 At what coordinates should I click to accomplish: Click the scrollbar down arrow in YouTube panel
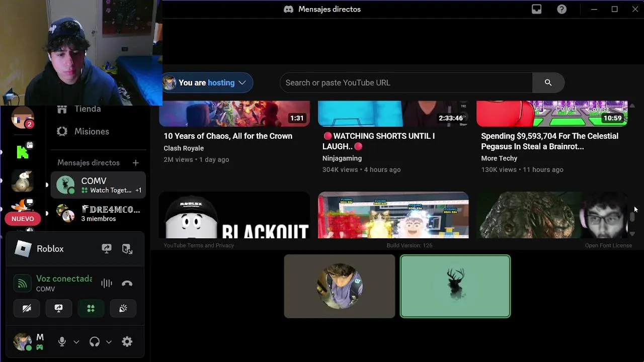click(632, 234)
